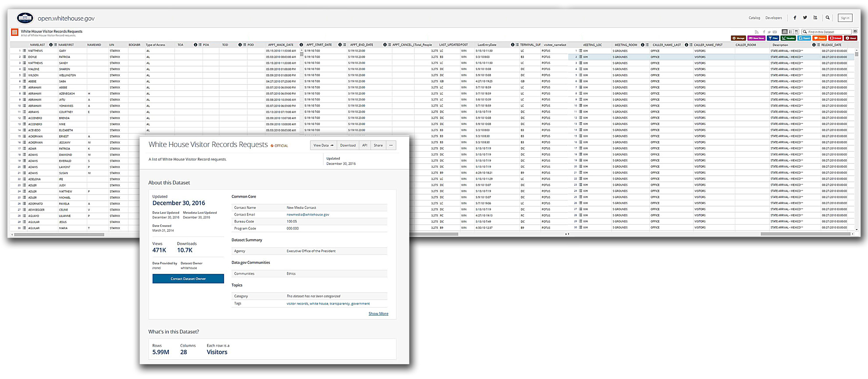
Task: Switch to the rich list view
Action: [790, 32]
